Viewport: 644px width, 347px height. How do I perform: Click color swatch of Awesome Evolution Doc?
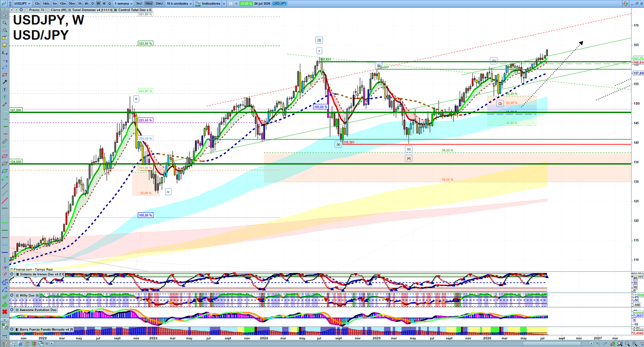coord(17,310)
